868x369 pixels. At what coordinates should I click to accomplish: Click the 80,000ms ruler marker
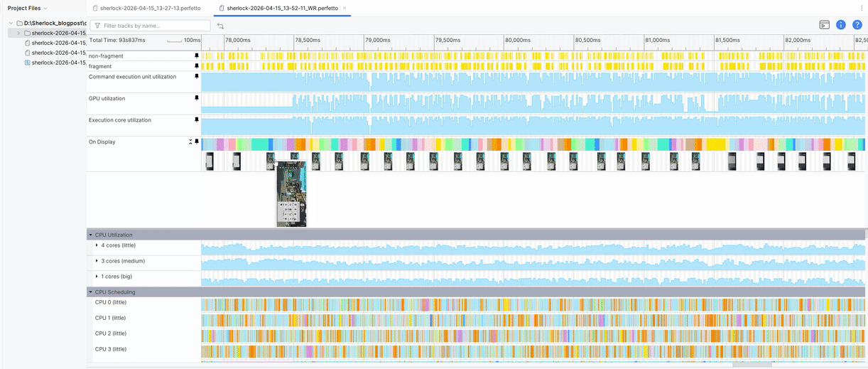pyautogui.click(x=518, y=41)
